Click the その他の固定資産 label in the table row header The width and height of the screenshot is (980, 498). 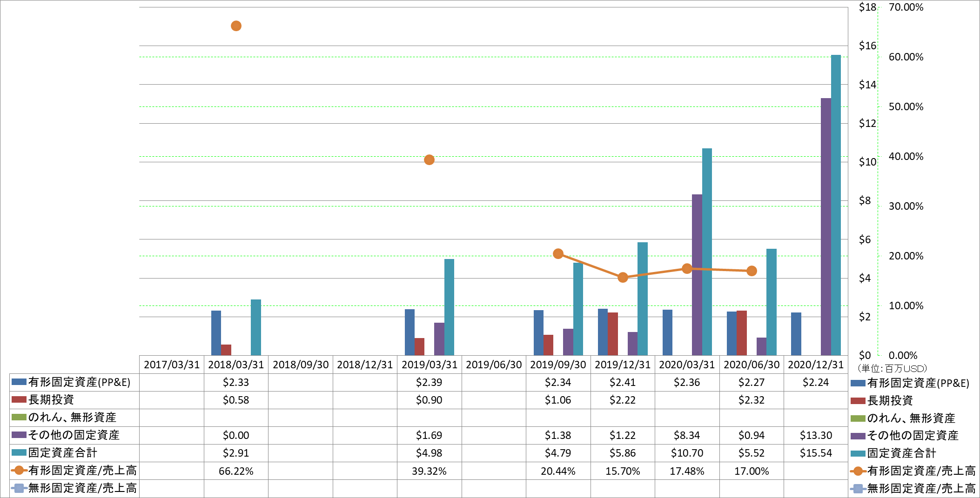click(74, 435)
